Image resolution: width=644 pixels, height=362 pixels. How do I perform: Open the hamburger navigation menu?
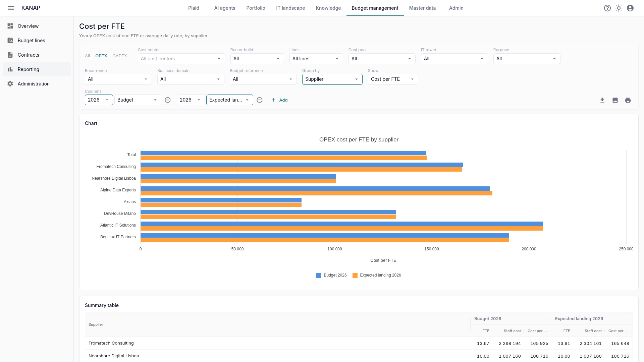[11, 8]
